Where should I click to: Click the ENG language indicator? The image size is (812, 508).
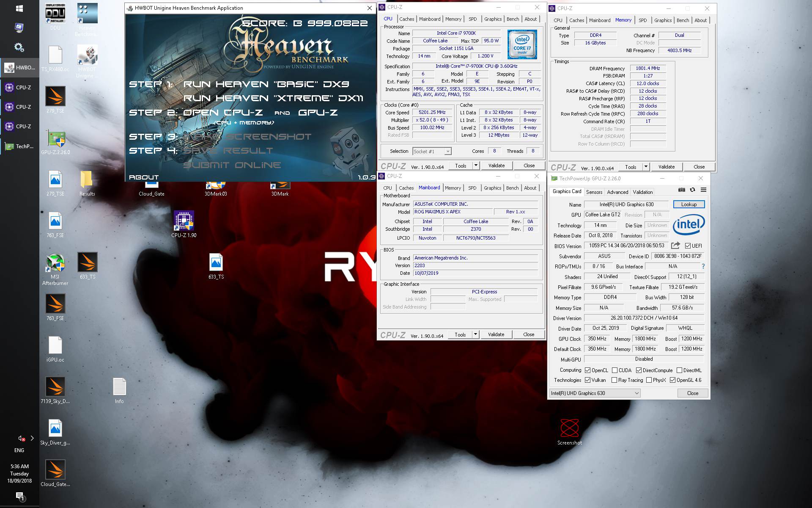coord(19,450)
